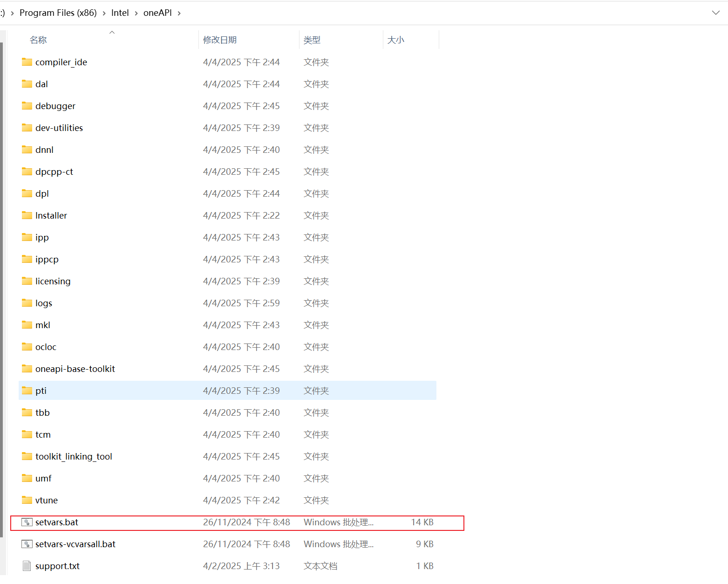Sort by 修改日期 column header
The width and height of the screenshot is (728, 584).
pyautogui.click(x=220, y=40)
